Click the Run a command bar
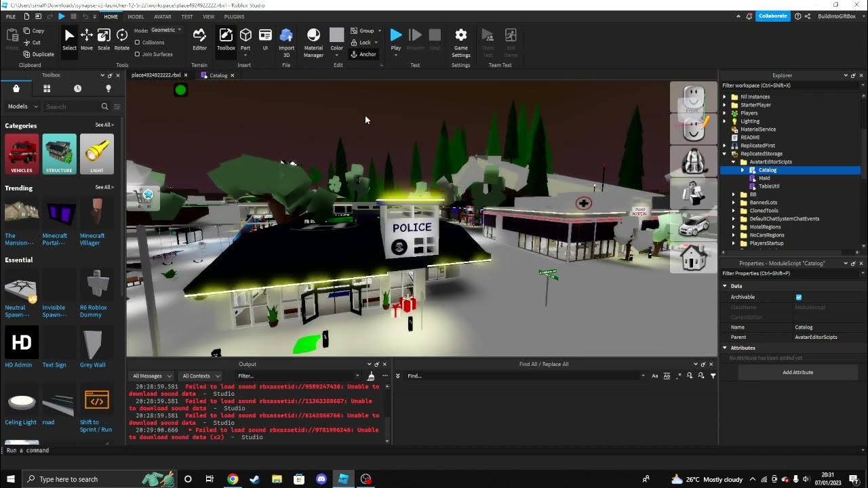This screenshot has width=868, height=488. tap(434, 450)
